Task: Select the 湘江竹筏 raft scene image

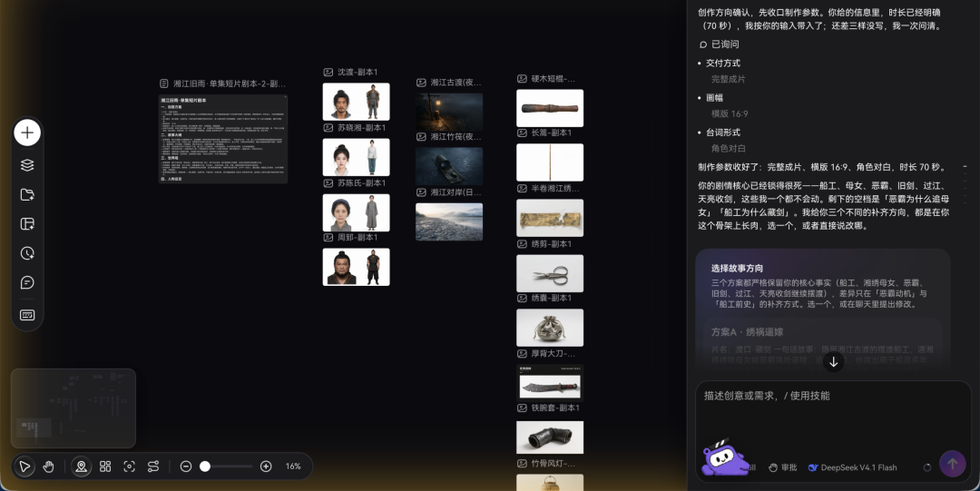Action: (449, 167)
